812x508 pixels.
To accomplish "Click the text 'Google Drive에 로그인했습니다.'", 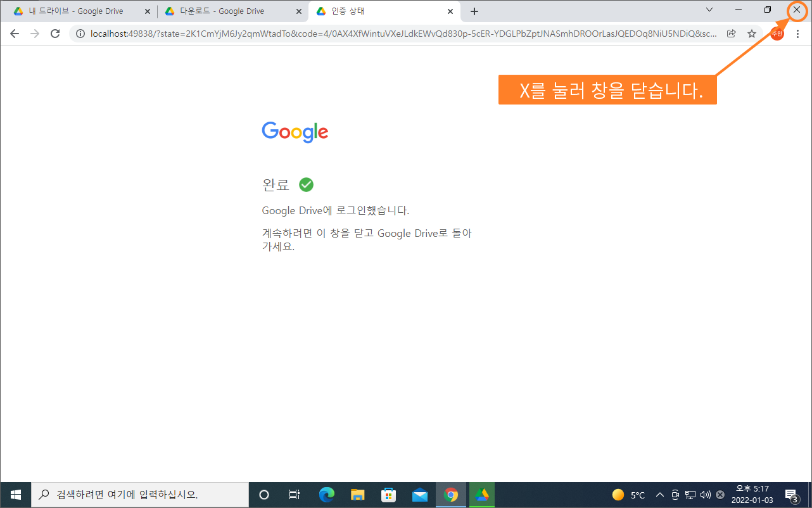I will (336, 211).
